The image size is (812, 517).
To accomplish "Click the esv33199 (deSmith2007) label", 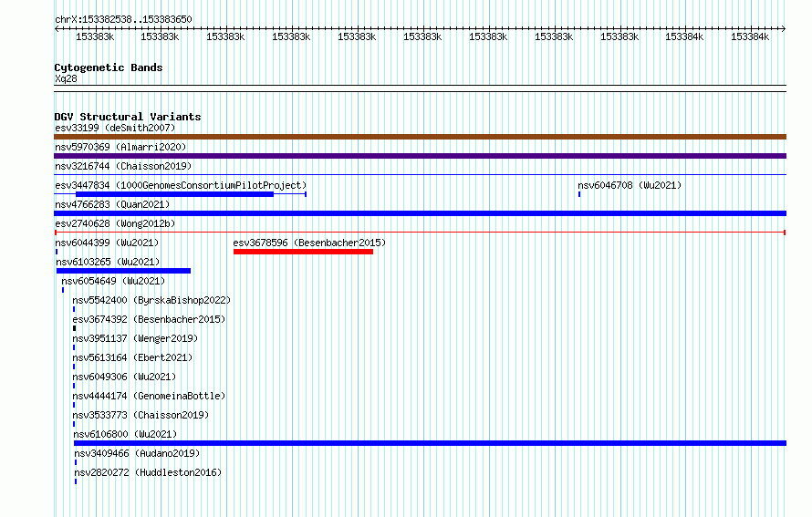I will (115, 128).
